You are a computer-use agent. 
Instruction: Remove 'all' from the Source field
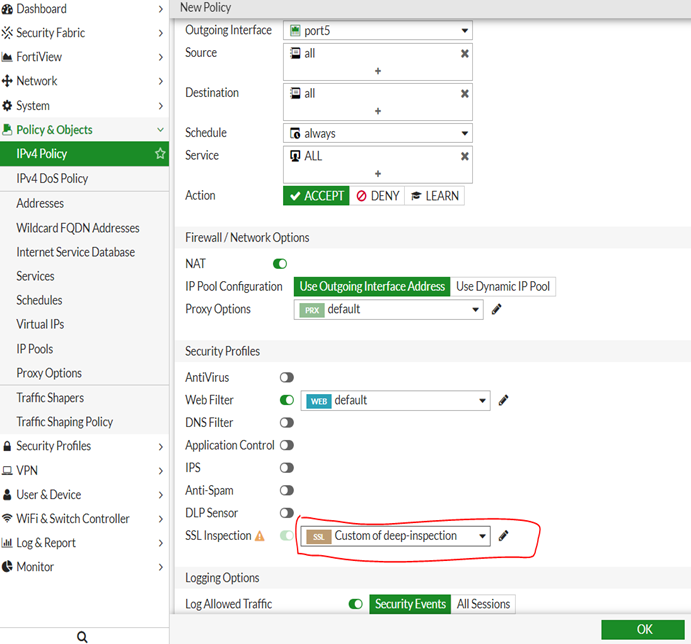tap(464, 53)
